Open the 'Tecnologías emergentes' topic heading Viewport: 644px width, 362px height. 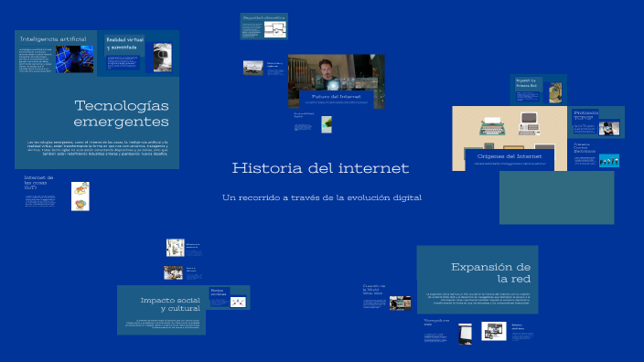coord(121,113)
